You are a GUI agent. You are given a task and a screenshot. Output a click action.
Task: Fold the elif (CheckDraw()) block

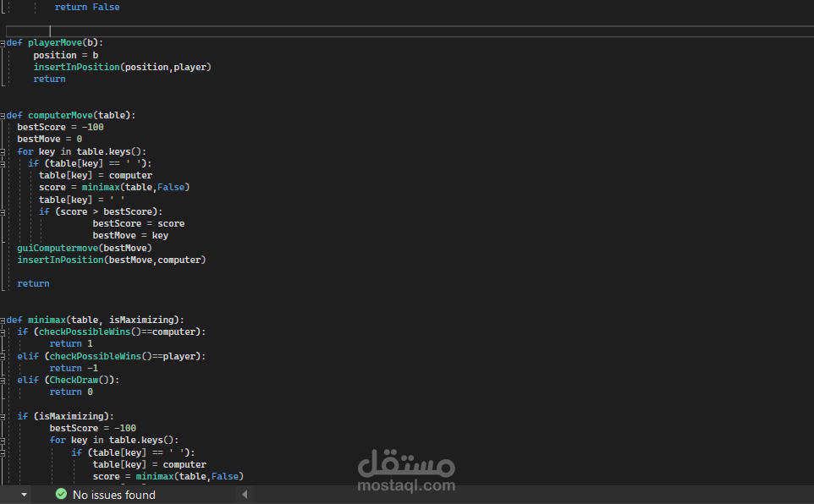[3, 381]
